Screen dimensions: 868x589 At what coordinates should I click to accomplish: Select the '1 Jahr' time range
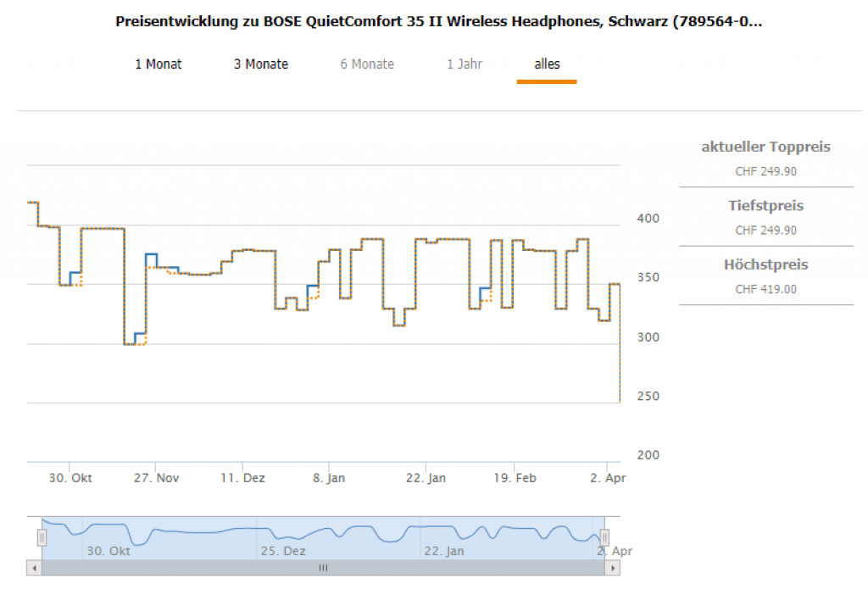[x=465, y=64]
